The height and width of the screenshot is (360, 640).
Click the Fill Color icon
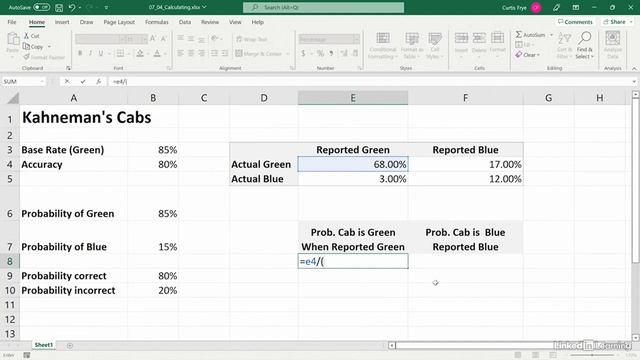click(x=140, y=53)
